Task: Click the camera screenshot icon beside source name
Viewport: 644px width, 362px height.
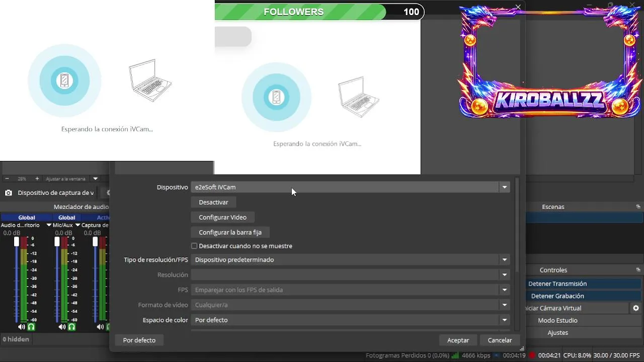Action: tap(9, 193)
